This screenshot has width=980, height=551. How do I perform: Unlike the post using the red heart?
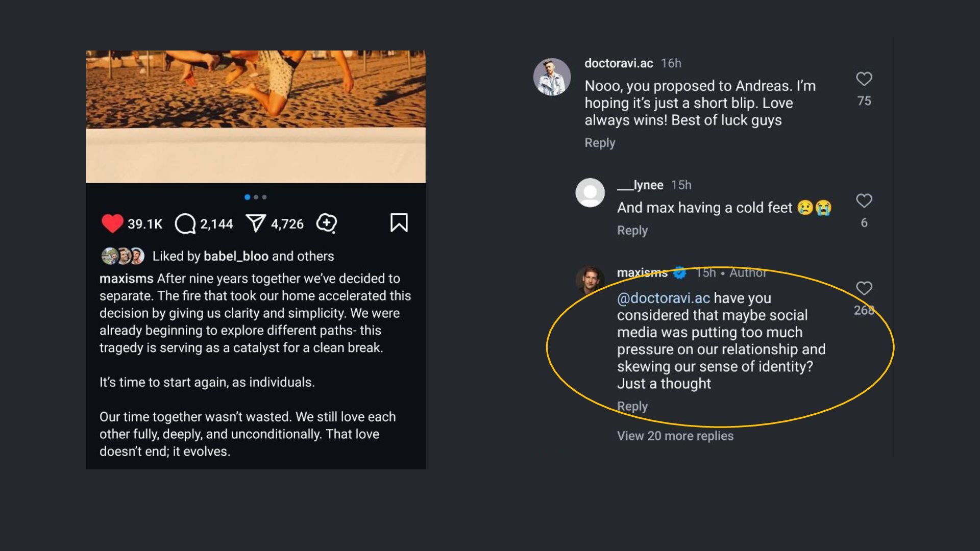point(112,223)
